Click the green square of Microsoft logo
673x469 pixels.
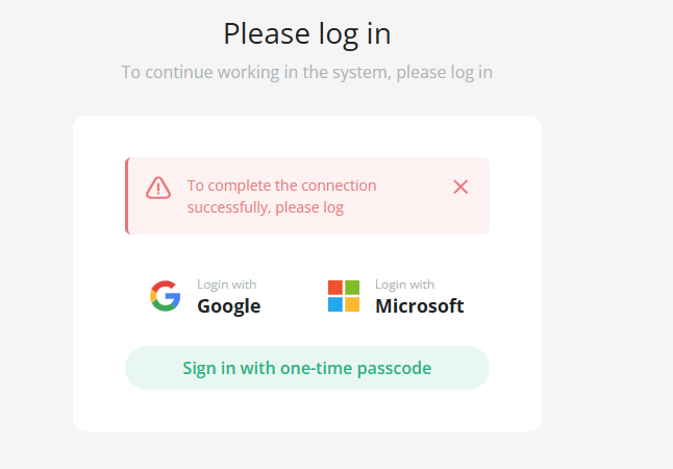(352, 287)
